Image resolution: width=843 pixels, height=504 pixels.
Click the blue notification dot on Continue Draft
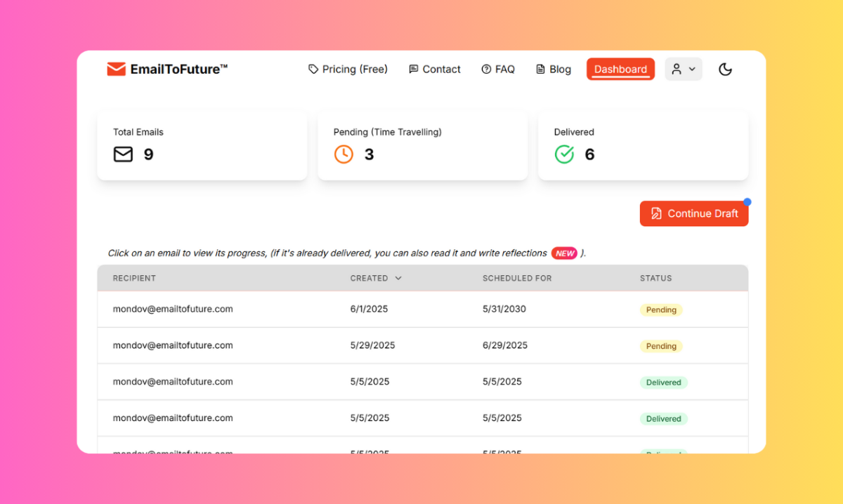click(747, 202)
